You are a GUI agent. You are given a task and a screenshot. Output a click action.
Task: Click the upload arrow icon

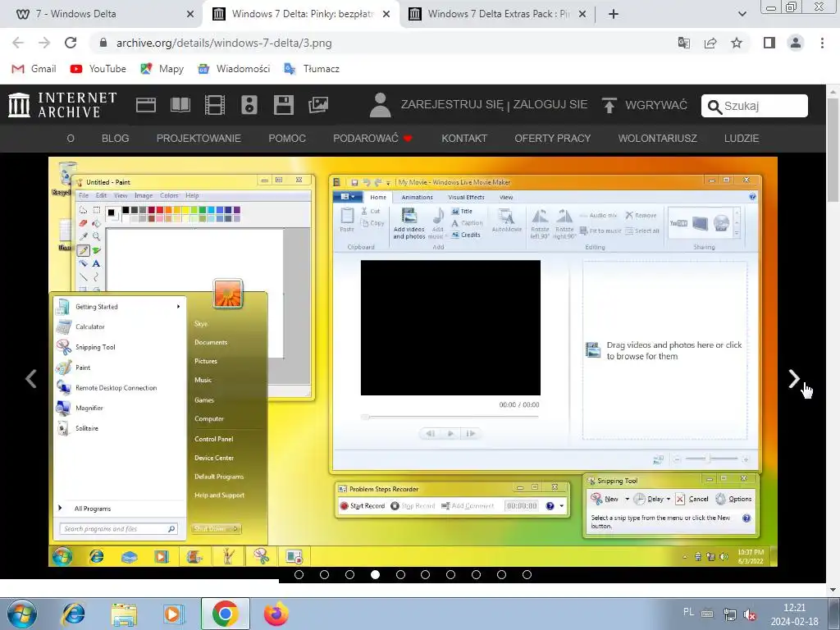pos(609,105)
